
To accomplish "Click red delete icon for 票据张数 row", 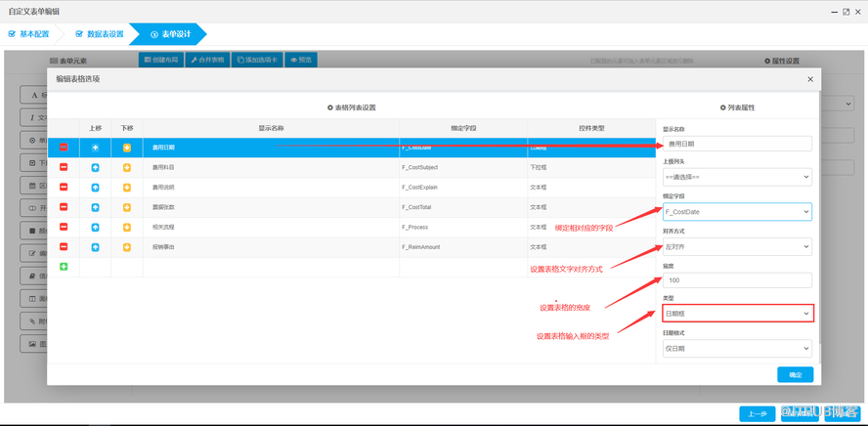I will click(64, 207).
